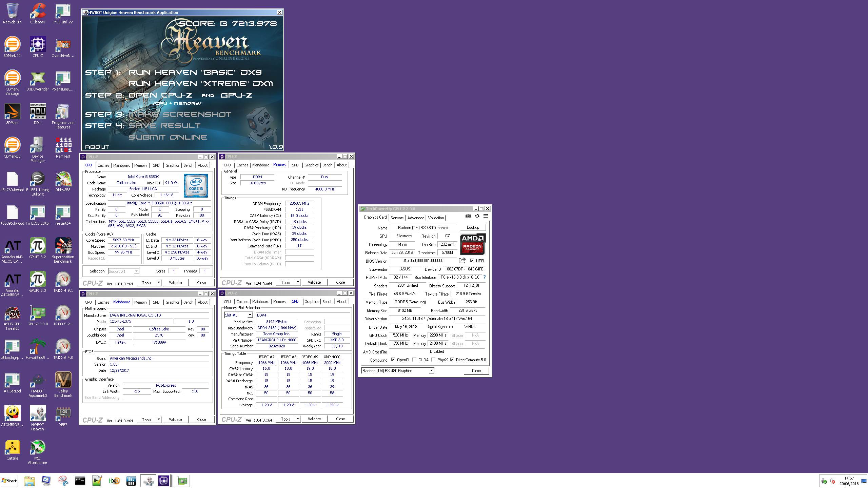
Task: Expand Tools arrow in CPU-Z SPD window
Action: click(x=297, y=419)
